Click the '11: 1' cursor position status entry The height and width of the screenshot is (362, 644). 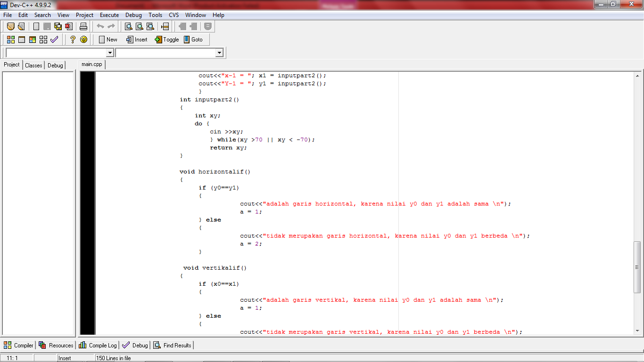pyautogui.click(x=12, y=358)
